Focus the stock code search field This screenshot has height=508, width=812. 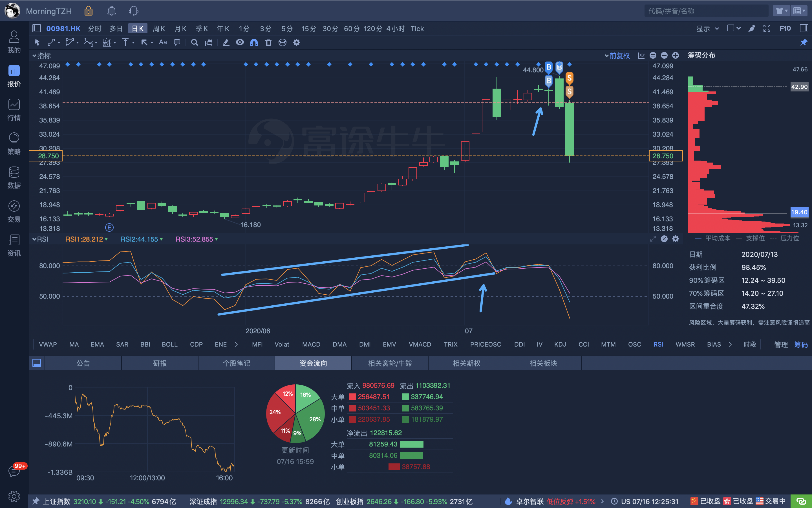pos(706,11)
